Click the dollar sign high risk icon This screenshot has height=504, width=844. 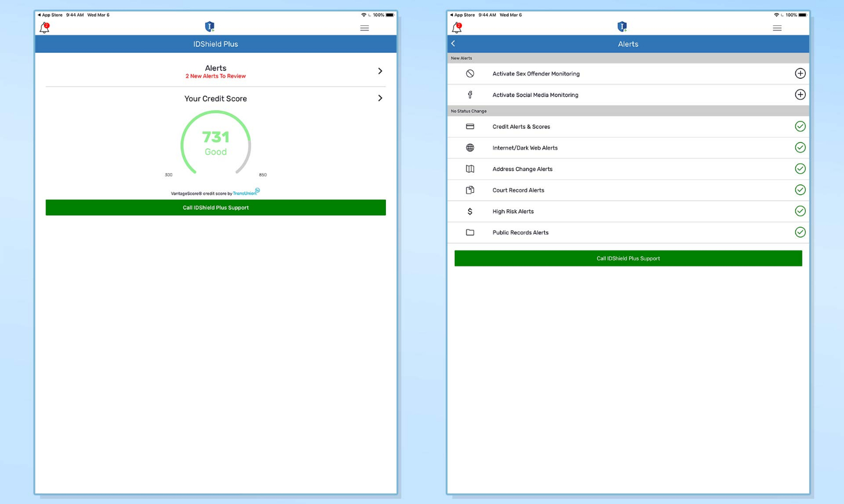click(x=470, y=211)
